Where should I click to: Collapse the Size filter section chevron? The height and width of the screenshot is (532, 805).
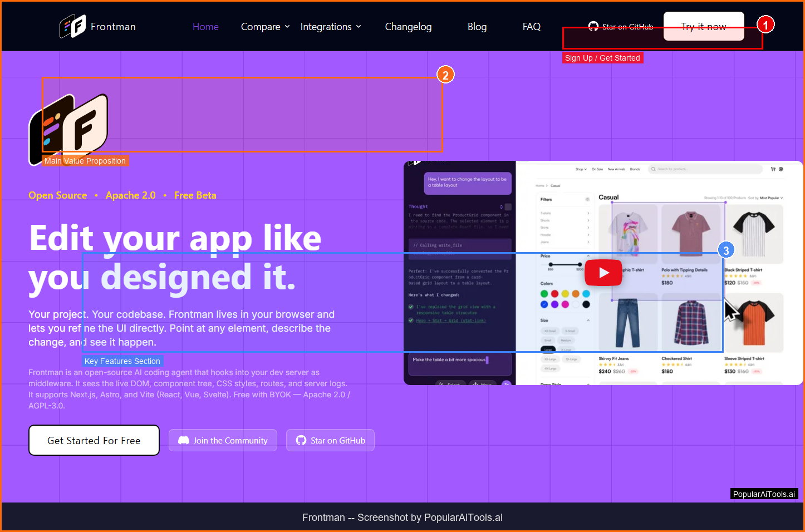point(588,321)
